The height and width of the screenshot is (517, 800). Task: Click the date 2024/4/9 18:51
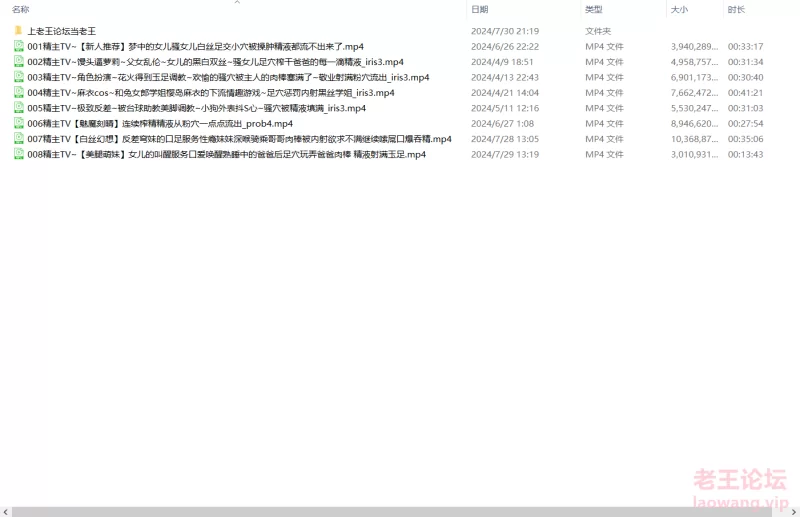pyautogui.click(x=502, y=62)
